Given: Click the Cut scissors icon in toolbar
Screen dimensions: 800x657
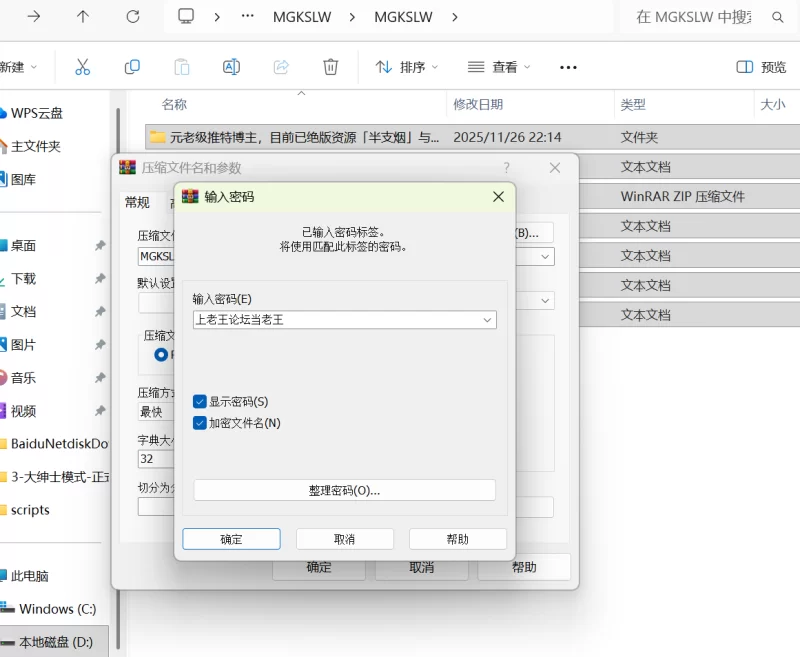Looking at the screenshot, I should [x=83, y=67].
